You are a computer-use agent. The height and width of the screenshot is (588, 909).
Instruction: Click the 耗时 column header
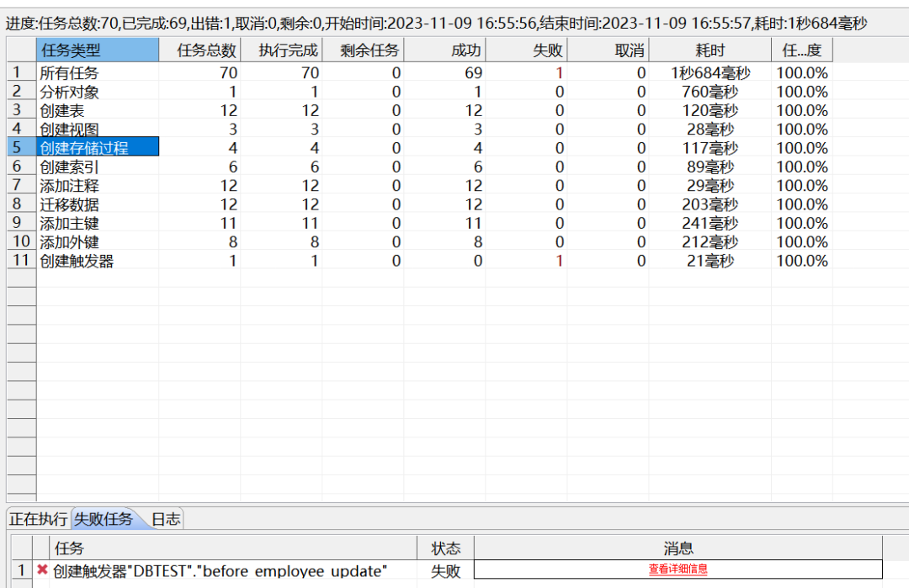coord(710,50)
